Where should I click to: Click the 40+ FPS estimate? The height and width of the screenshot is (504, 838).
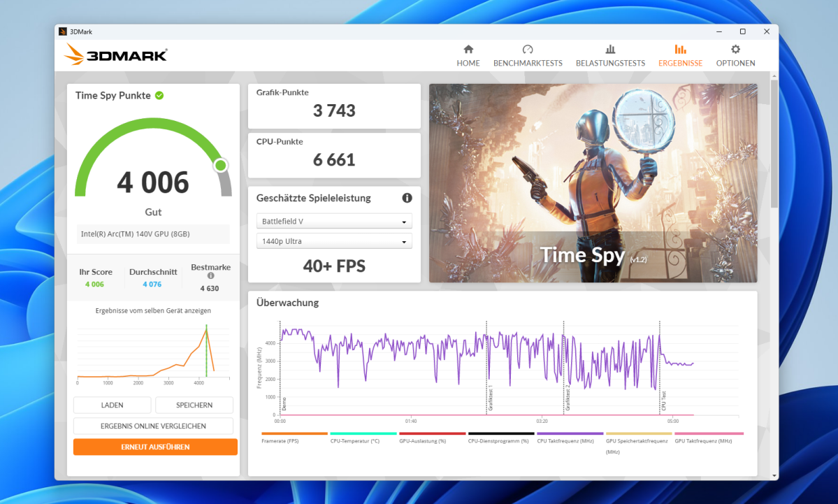pos(334,266)
